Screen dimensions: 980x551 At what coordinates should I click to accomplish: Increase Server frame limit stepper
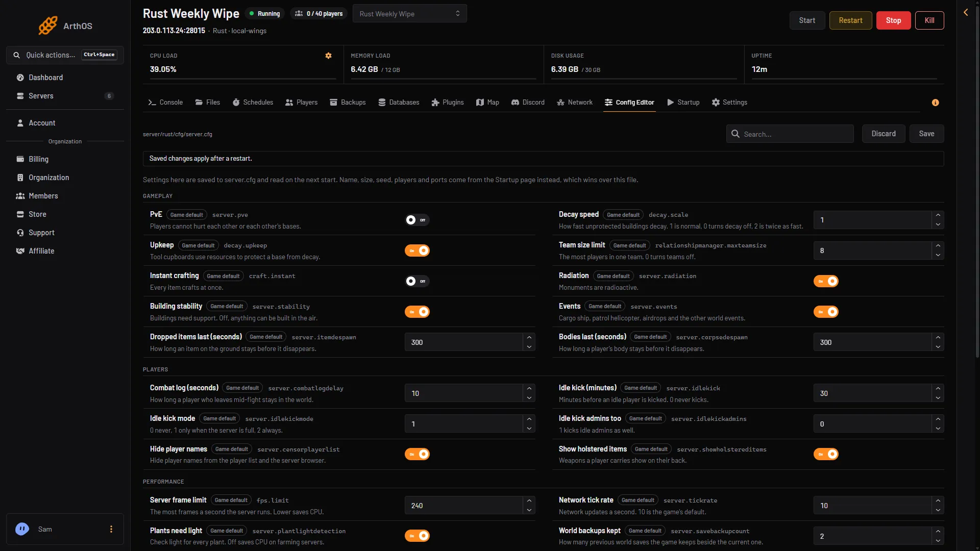point(529,501)
